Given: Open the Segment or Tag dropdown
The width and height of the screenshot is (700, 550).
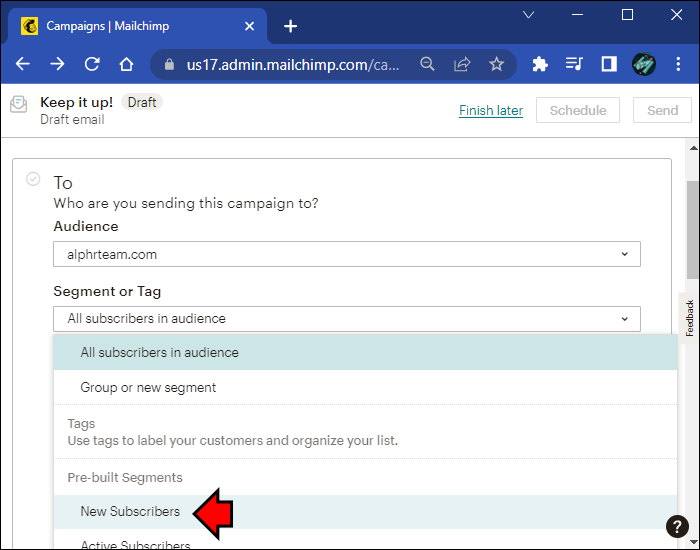Looking at the screenshot, I should (x=347, y=319).
